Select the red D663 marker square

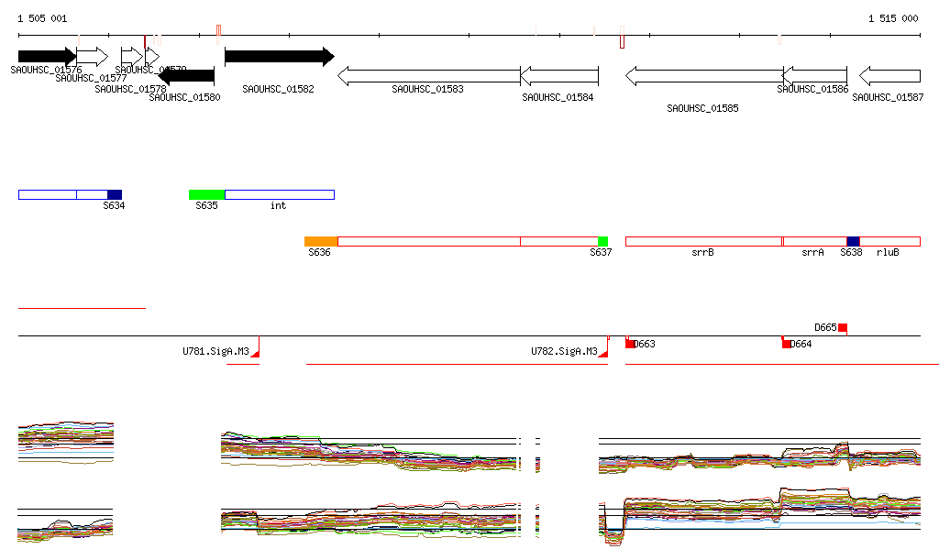point(630,344)
